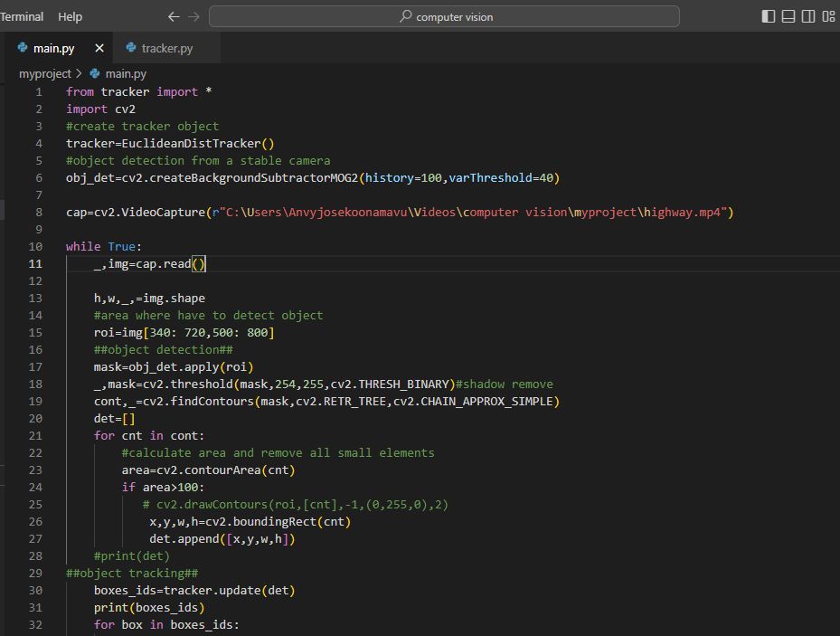
Task: Expand the myproject breadcrumb folder
Action: 44,73
